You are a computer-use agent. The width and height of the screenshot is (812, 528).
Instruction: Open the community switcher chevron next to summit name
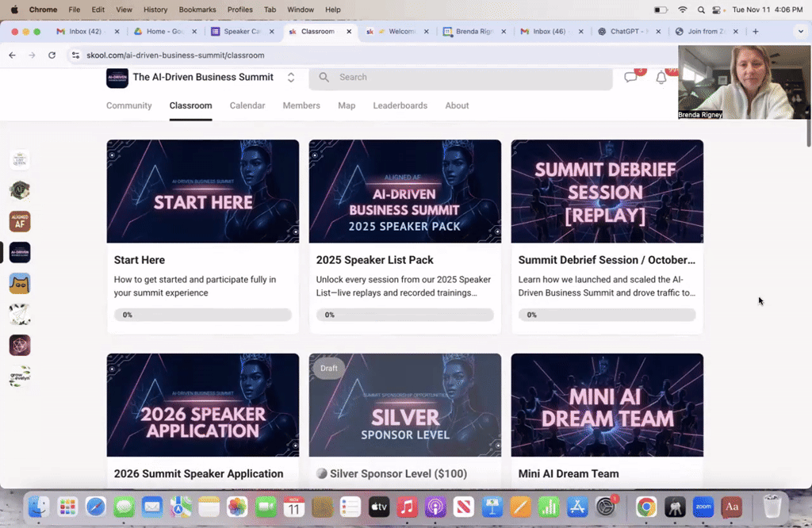click(290, 78)
